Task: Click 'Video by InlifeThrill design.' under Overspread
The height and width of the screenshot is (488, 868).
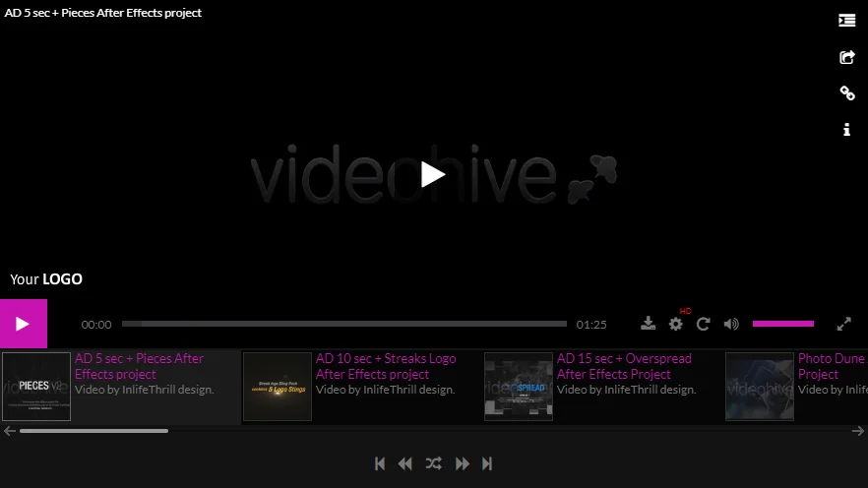Action: (626, 390)
